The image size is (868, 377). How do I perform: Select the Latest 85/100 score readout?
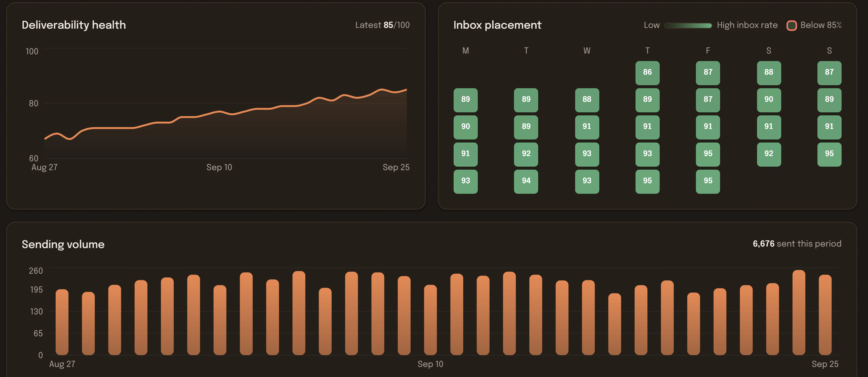click(382, 25)
